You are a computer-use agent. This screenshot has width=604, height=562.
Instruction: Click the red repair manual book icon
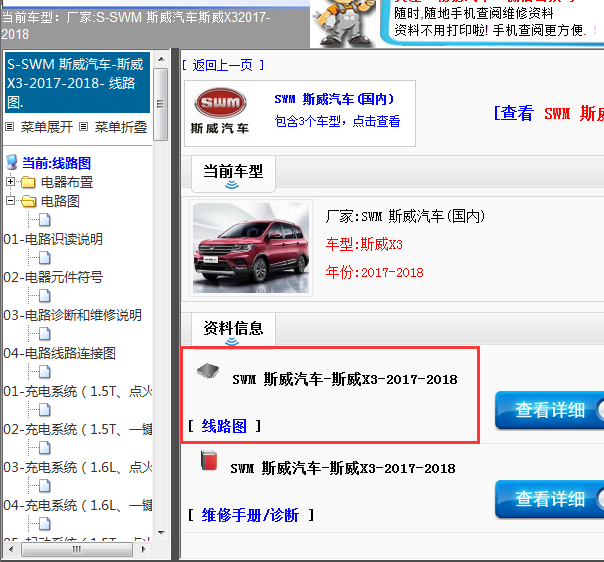pyautogui.click(x=209, y=460)
